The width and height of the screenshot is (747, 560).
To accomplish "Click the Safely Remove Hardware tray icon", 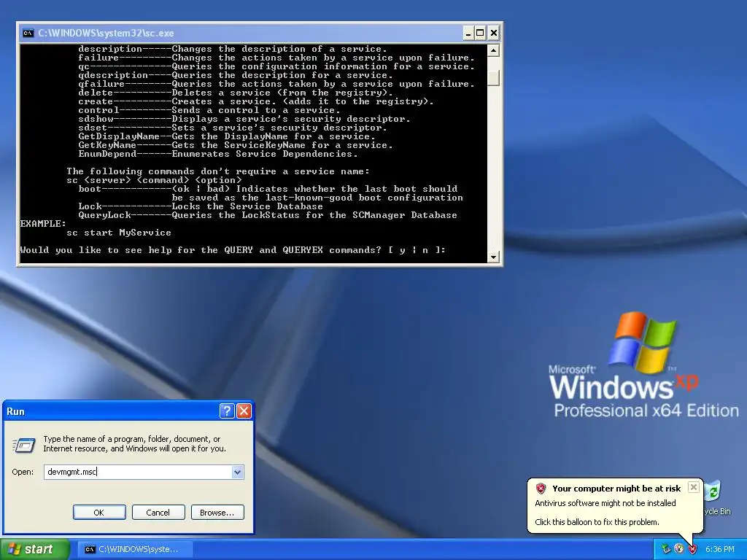I will click(666, 549).
